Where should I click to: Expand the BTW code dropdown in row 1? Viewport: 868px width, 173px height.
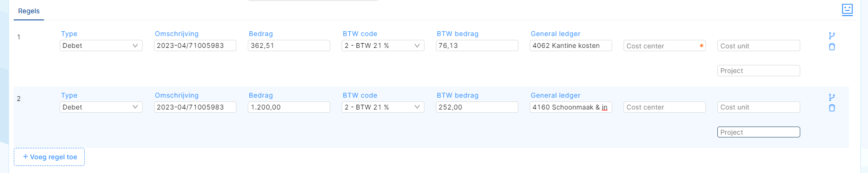point(383,46)
